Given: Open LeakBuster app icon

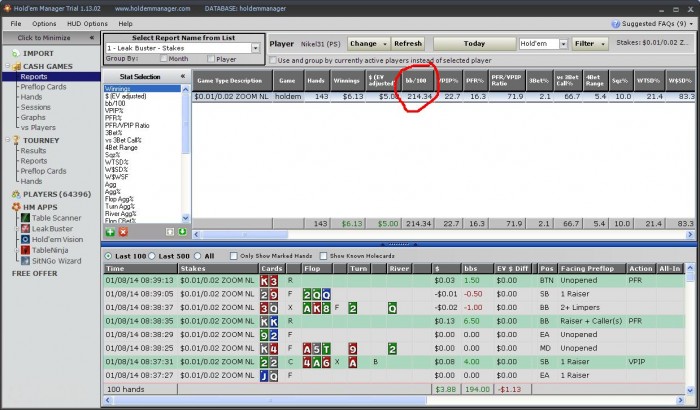Looking at the screenshot, I should point(25,229).
